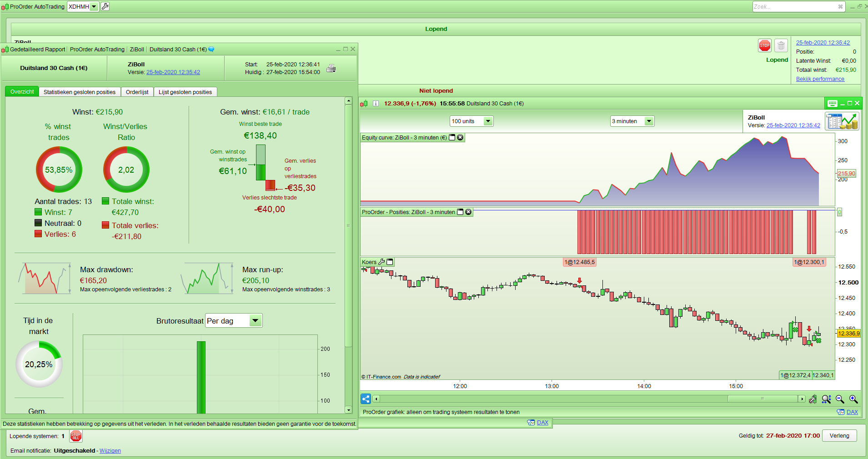The height and width of the screenshot is (459, 868).
Task: Click the Lopend section header
Action: 436,29
